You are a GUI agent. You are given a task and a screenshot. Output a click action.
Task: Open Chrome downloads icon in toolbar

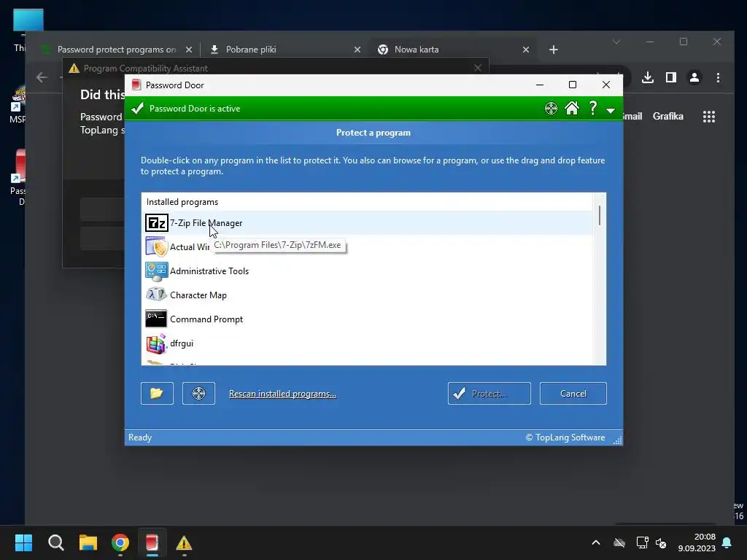648,77
